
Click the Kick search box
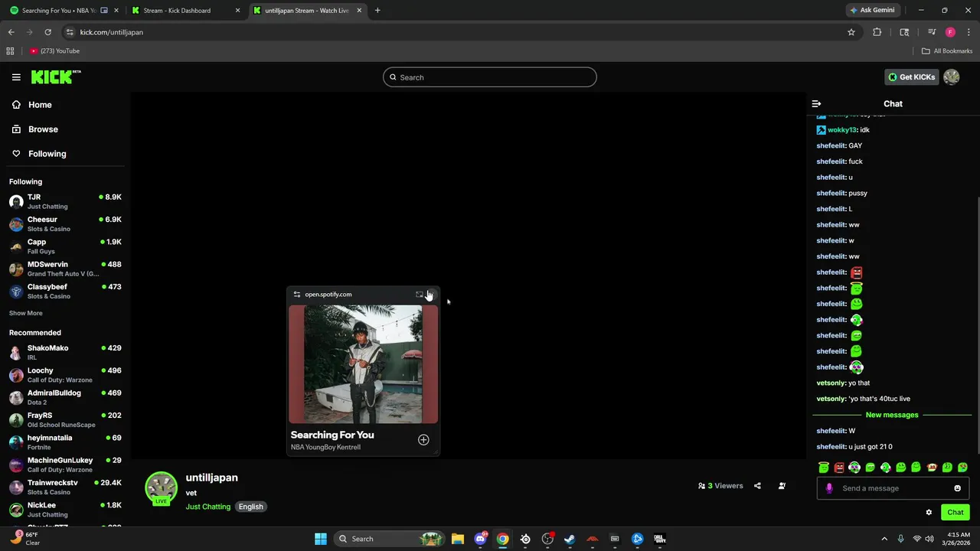(489, 77)
